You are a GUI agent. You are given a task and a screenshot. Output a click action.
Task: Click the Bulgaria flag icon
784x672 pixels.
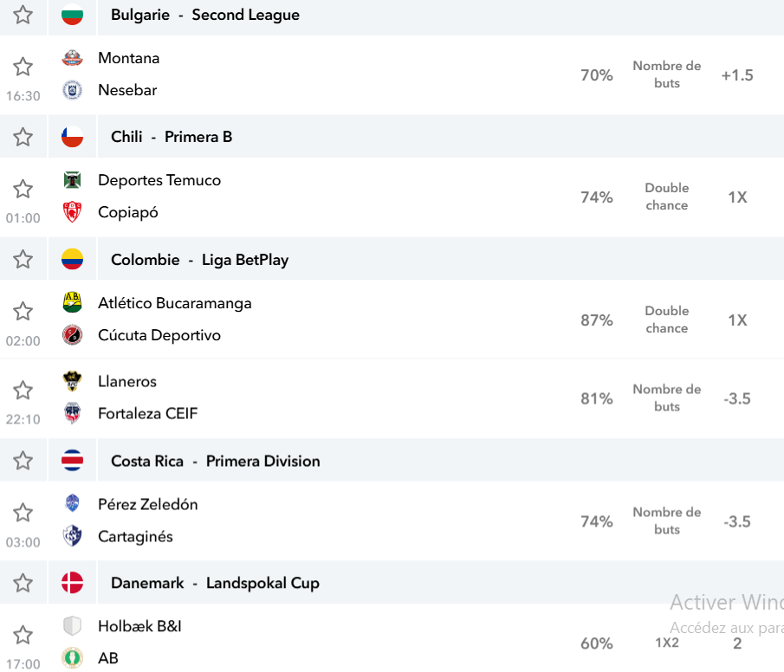click(72, 15)
